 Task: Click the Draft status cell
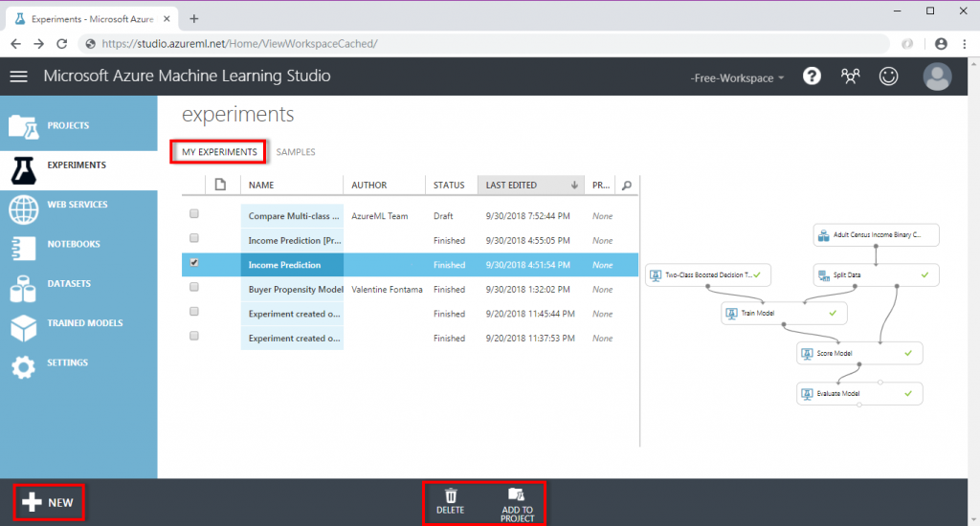pos(443,216)
